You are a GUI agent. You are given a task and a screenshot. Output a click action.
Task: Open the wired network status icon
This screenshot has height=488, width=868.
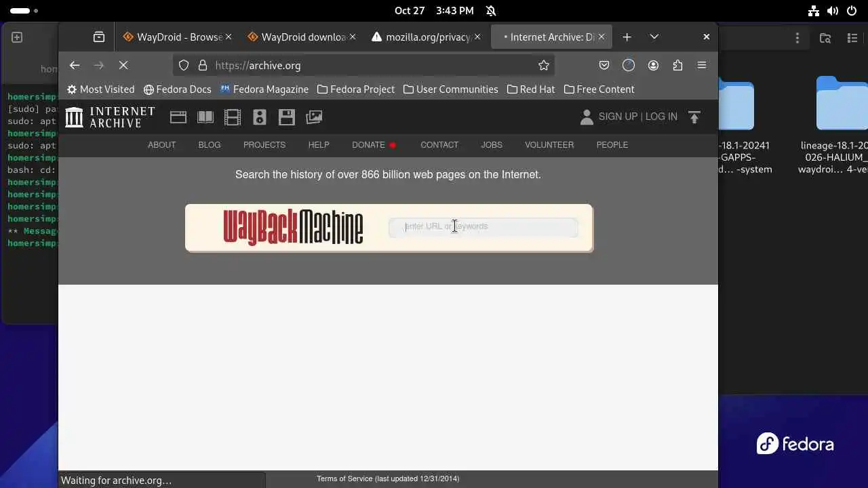tap(814, 11)
